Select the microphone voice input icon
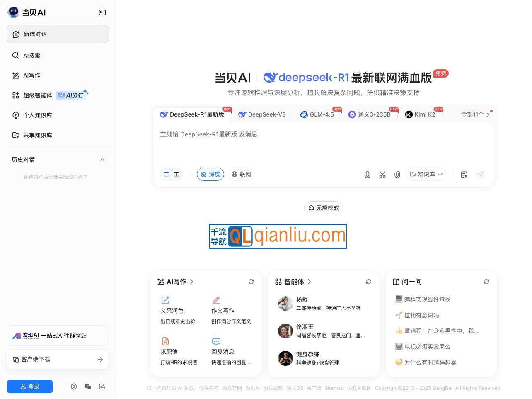532x399 pixels. pos(368,174)
